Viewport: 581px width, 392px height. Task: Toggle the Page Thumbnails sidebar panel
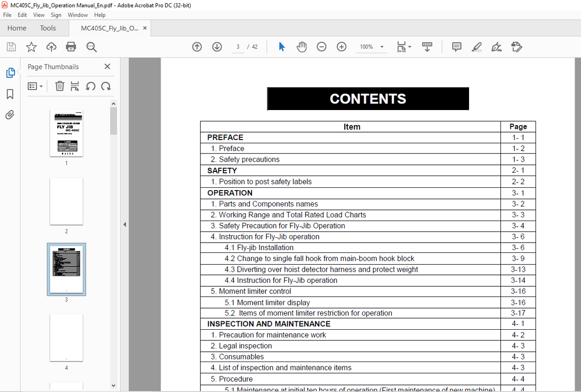coord(10,73)
